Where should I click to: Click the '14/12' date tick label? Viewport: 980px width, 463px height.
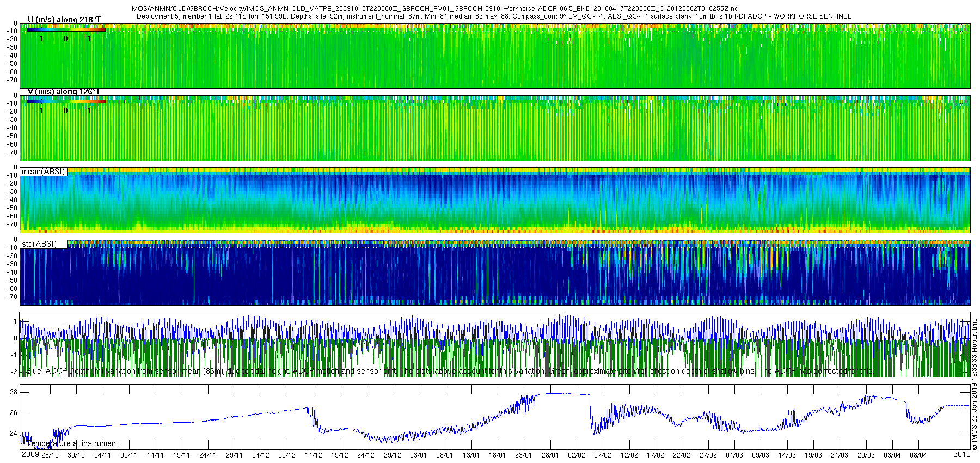point(314,455)
